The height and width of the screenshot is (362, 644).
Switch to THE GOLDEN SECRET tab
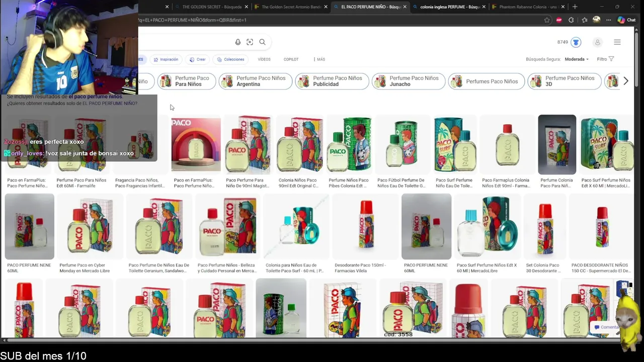click(211, 7)
